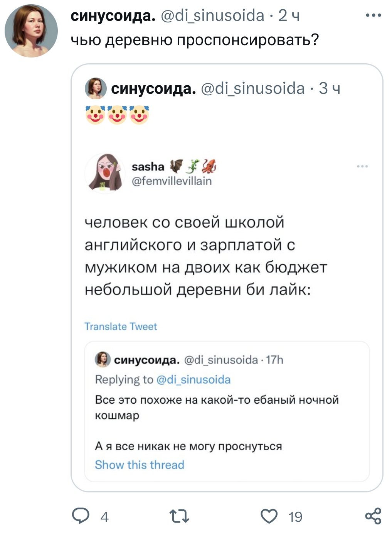Open sasha's tweet text about школа английского

pyautogui.click(x=205, y=256)
